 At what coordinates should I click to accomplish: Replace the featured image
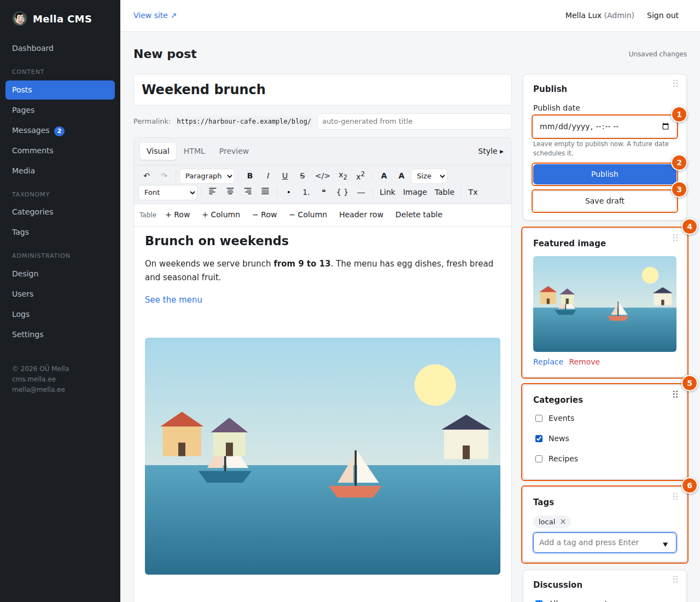[548, 362]
